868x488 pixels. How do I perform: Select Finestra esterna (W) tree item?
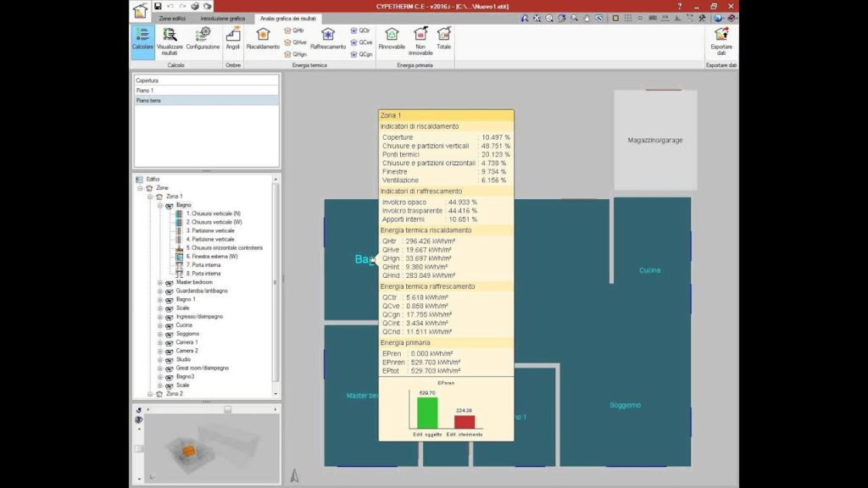click(x=211, y=256)
